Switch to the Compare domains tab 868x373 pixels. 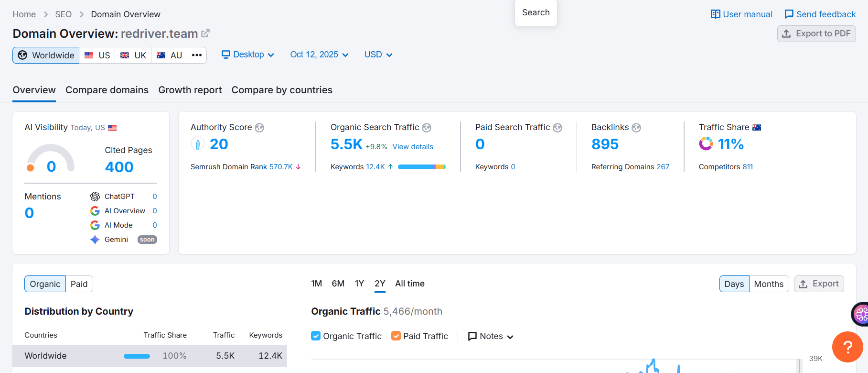107,90
